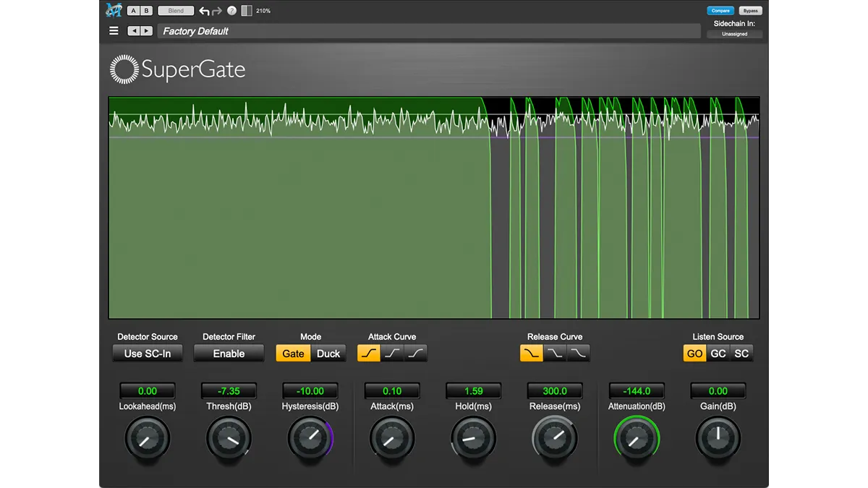Viewport: 868px width, 488px height.
Task: Open the hamburger preset menu
Action: click(x=114, y=31)
